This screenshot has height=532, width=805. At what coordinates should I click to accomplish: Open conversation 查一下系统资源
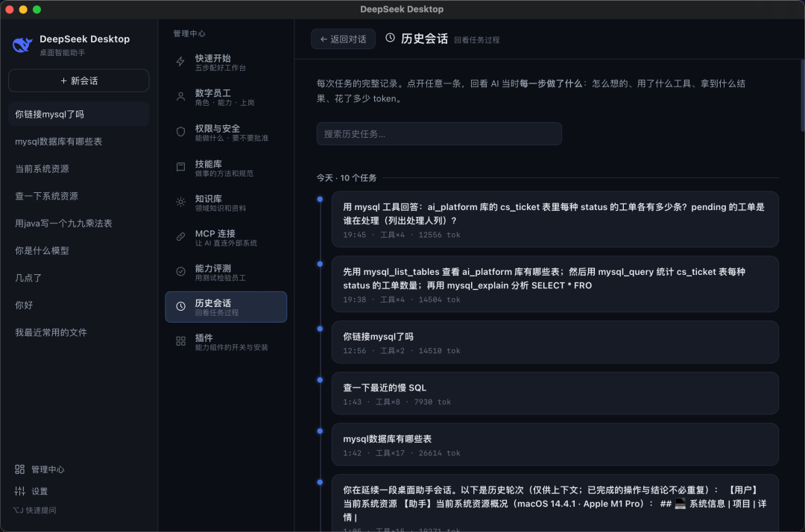[x=78, y=196]
